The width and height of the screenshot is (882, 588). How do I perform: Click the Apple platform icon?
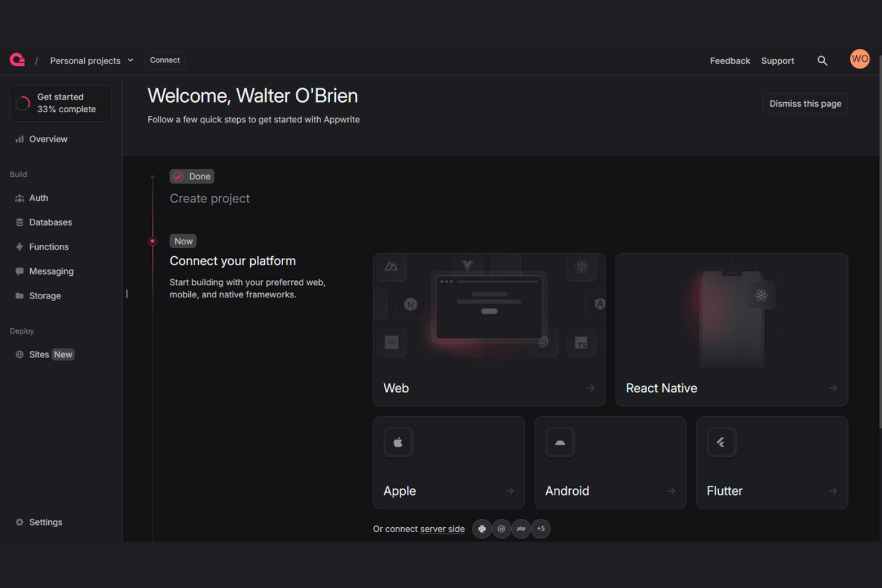[x=398, y=443]
